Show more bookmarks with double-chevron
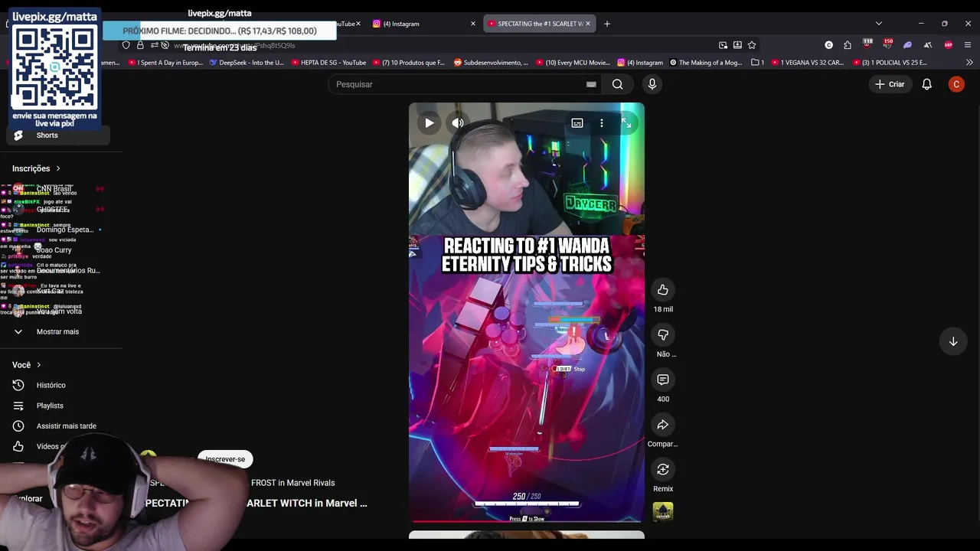Image resolution: width=980 pixels, height=551 pixels. pyautogui.click(x=969, y=63)
